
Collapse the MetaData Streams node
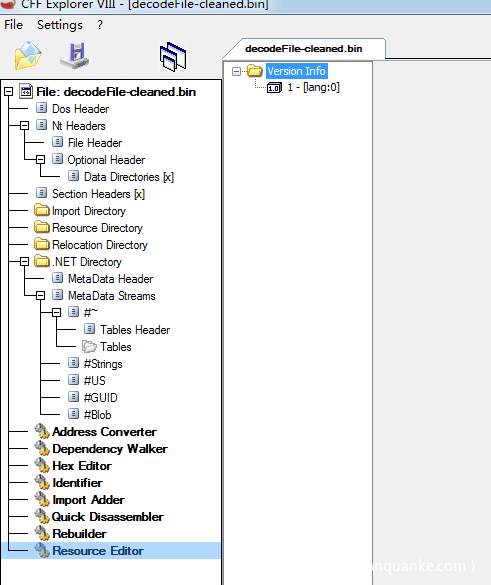coord(40,296)
